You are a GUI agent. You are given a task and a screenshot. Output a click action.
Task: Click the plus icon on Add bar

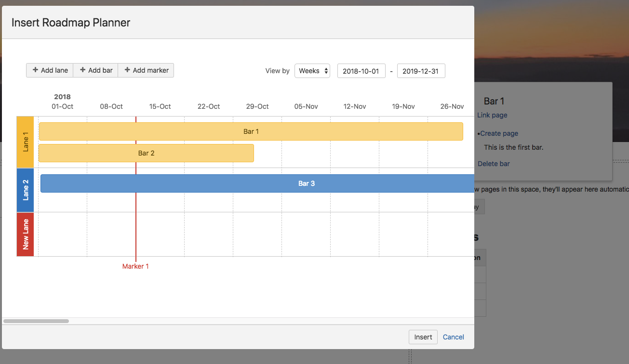click(83, 70)
